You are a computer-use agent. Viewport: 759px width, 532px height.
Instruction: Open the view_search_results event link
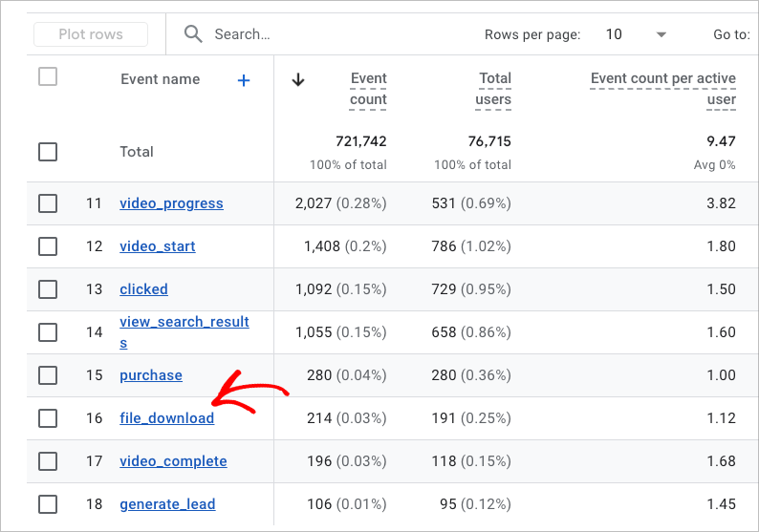point(184,323)
